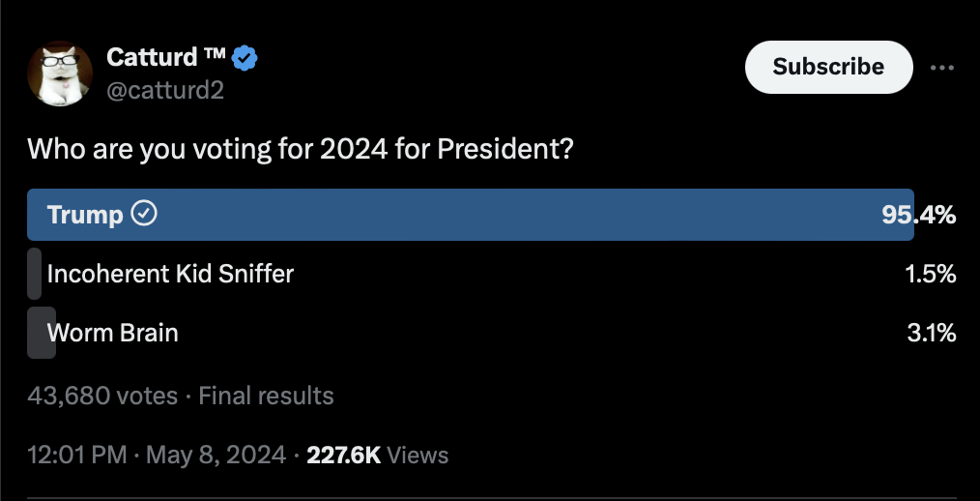Click the 1.5% poll result
The width and height of the screenshot is (980, 501).
931,274
